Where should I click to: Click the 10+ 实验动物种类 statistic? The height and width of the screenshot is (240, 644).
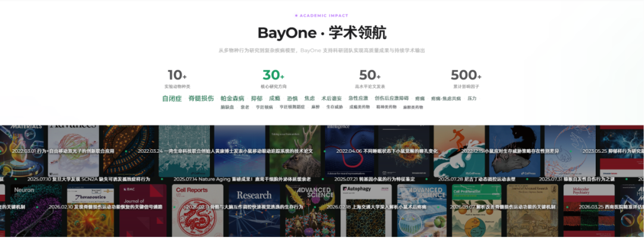coord(177,79)
